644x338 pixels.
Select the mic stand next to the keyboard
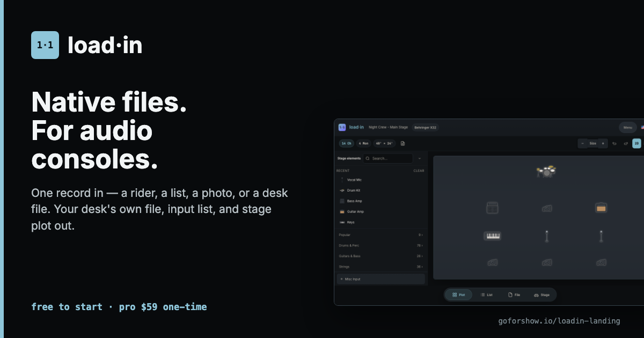coord(547,236)
